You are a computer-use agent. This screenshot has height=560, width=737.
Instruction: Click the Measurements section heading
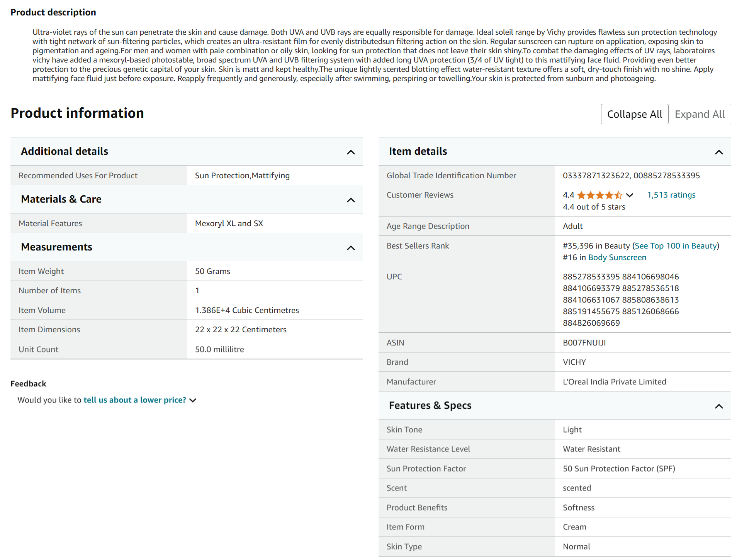[57, 247]
